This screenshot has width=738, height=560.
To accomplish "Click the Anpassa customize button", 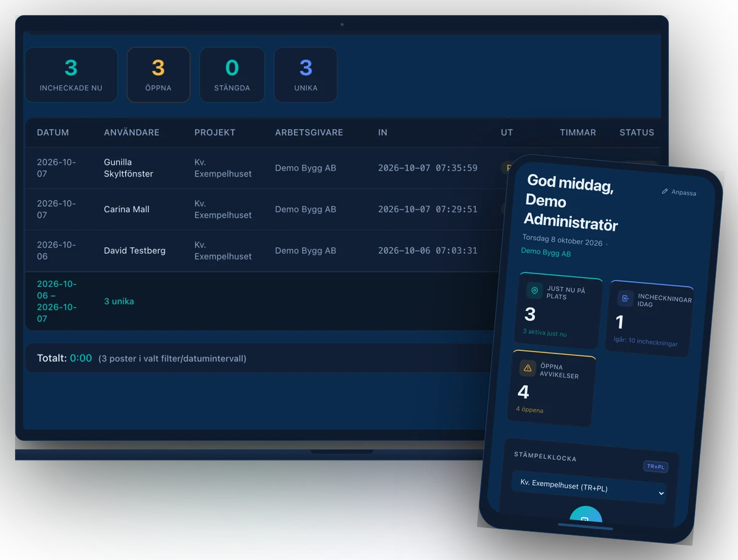I will click(679, 192).
